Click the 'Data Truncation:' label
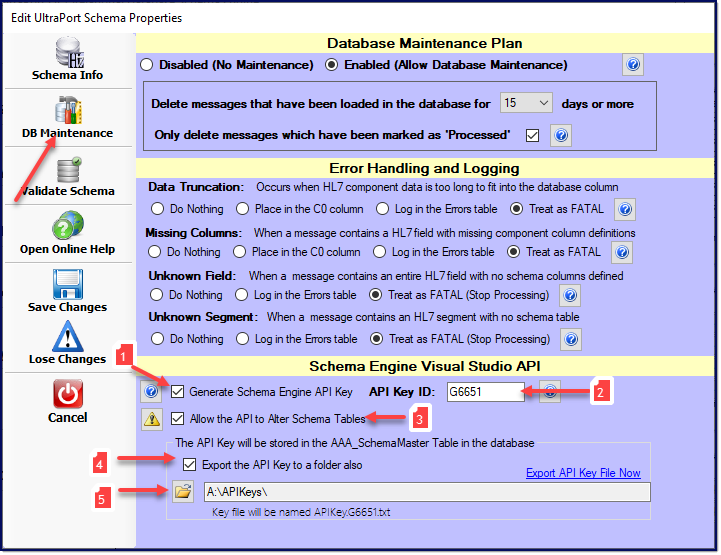Viewport: 721px width, 555px height. (196, 187)
